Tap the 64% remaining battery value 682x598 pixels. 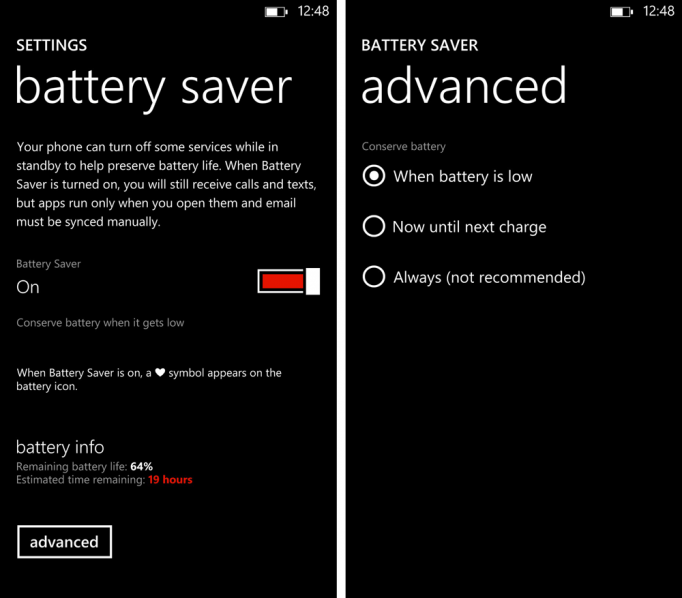click(141, 467)
